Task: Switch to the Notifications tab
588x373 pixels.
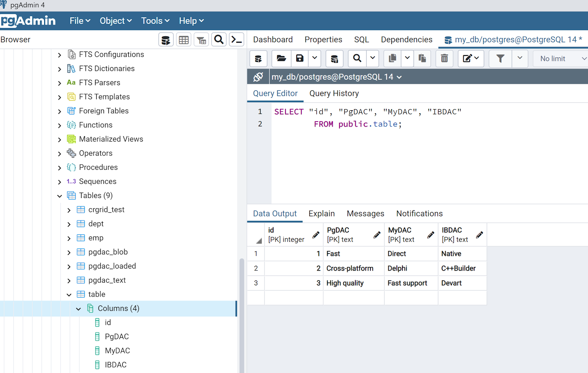Action: (419, 214)
